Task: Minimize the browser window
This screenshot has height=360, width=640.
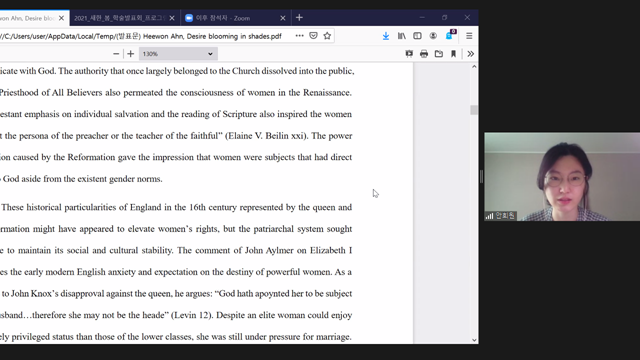Action: [422, 18]
